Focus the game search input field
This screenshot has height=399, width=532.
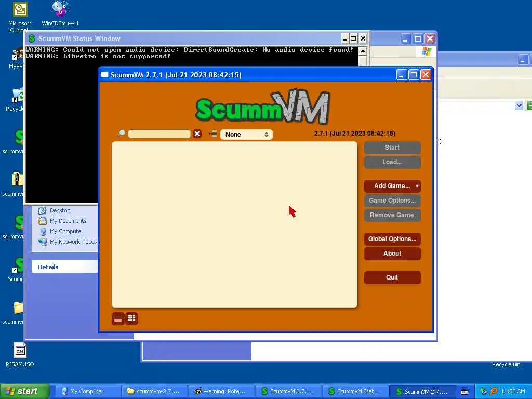[159, 134]
